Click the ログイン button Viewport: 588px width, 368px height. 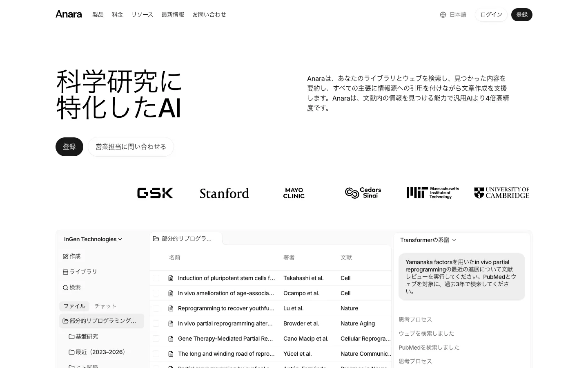[491, 15]
